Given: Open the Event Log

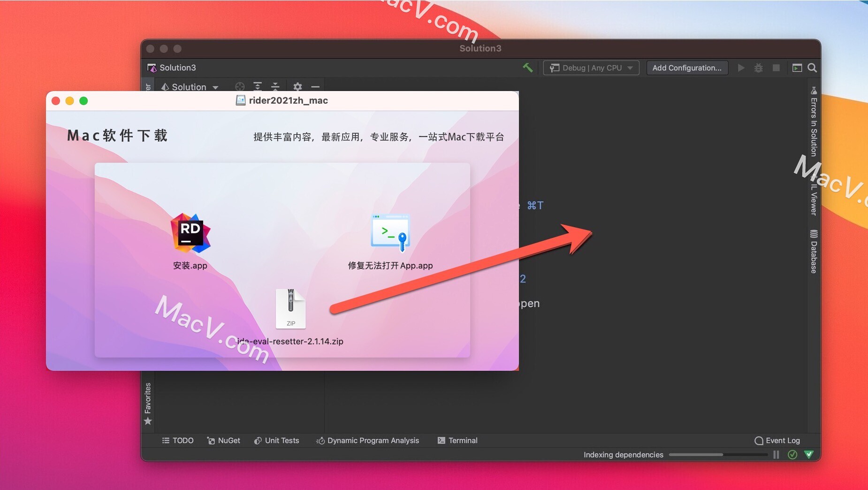Looking at the screenshot, I should 777,440.
